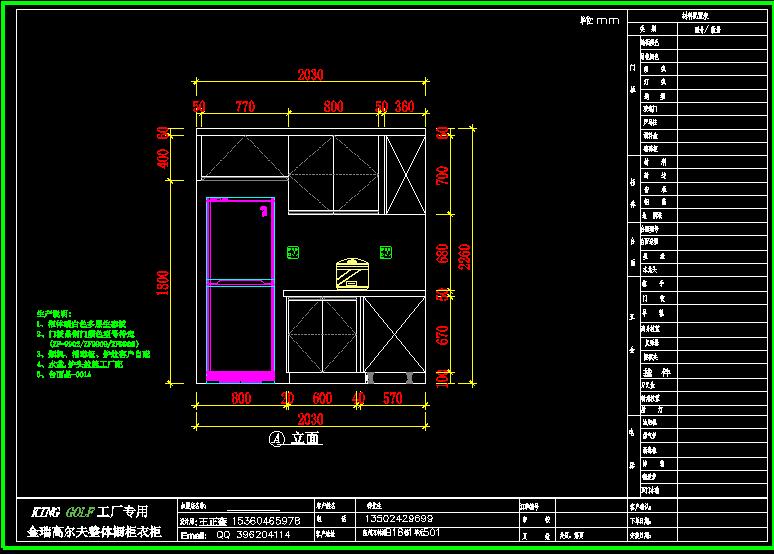Select the 'KING GOLF 工厂专用' title text
The image size is (774, 554).
pyautogui.click(x=89, y=512)
